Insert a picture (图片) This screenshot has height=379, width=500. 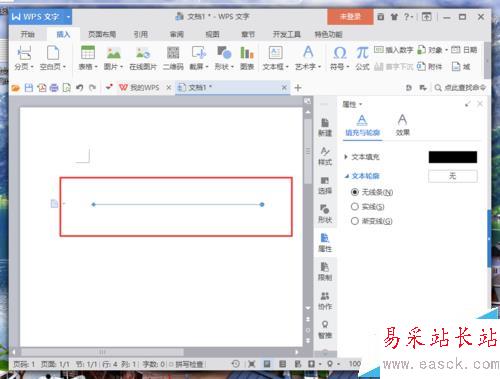113,58
